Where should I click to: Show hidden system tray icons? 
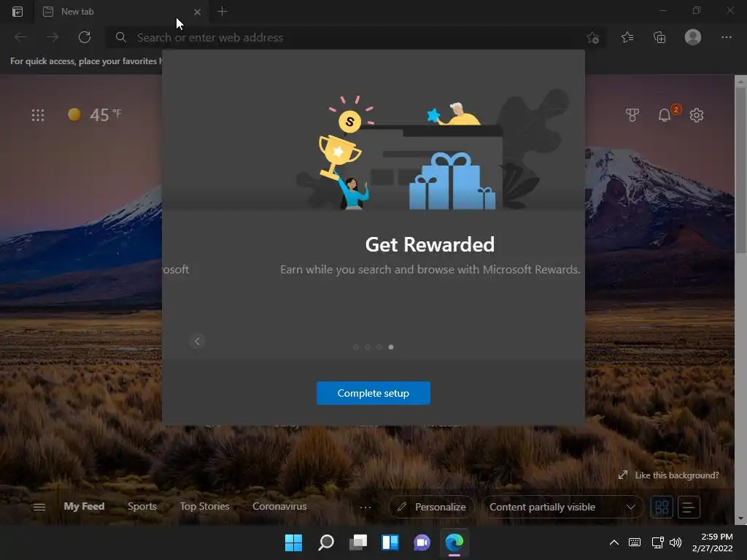click(x=614, y=542)
